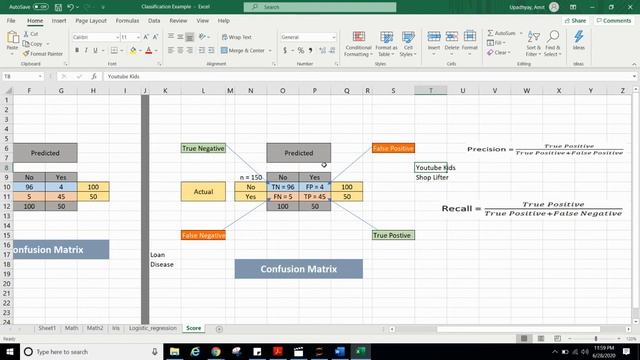This screenshot has height=360, width=640.
Task: Toggle align left
Action: (171, 50)
